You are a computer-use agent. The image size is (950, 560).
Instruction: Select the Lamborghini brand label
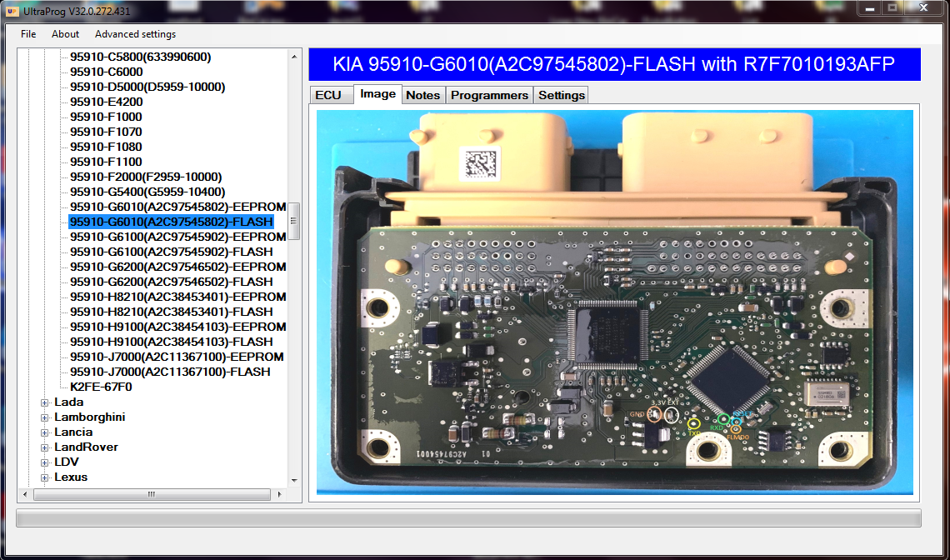[90, 417]
